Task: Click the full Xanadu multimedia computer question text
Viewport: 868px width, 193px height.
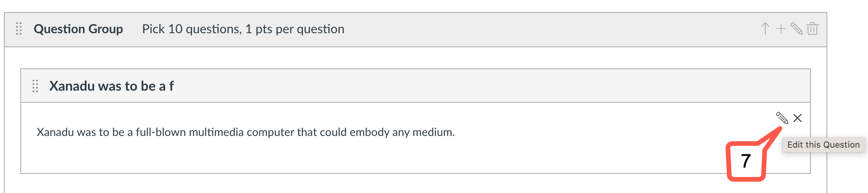Action: (246, 132)
